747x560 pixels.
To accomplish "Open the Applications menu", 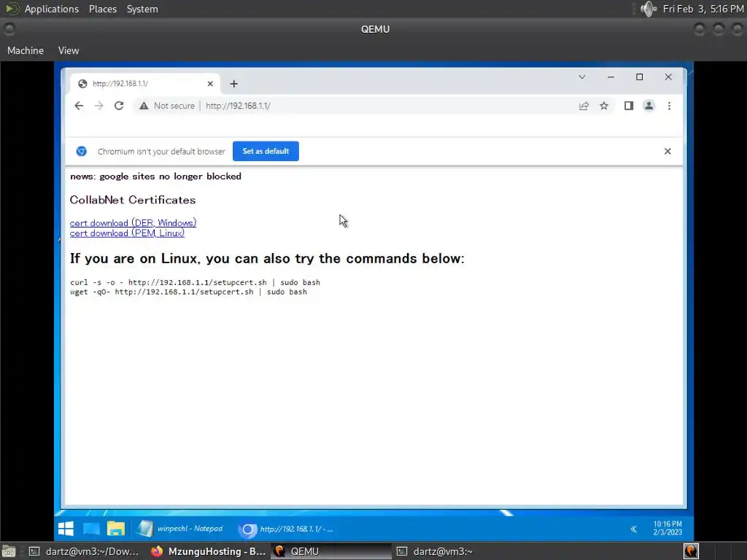I will click(52, 9).
